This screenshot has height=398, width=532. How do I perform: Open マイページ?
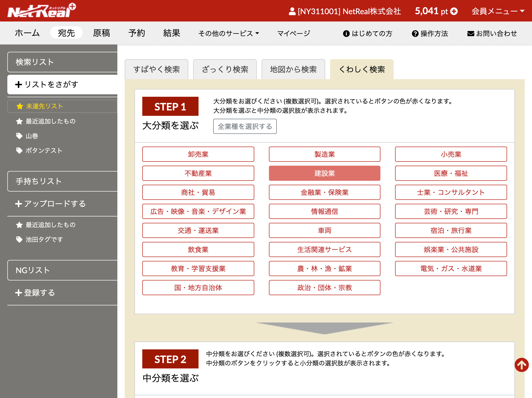click(294, 33)
